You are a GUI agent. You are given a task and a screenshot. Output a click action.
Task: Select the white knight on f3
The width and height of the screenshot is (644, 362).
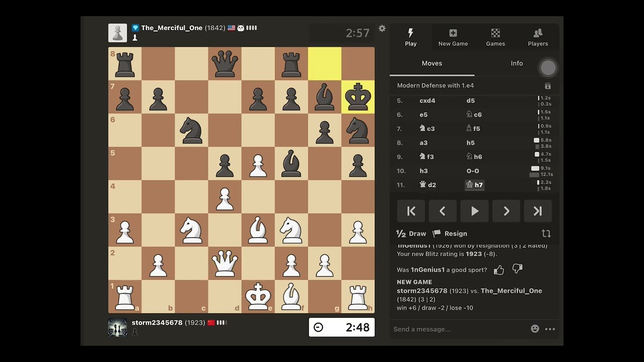pyautogui.click(x=291, y=230)
